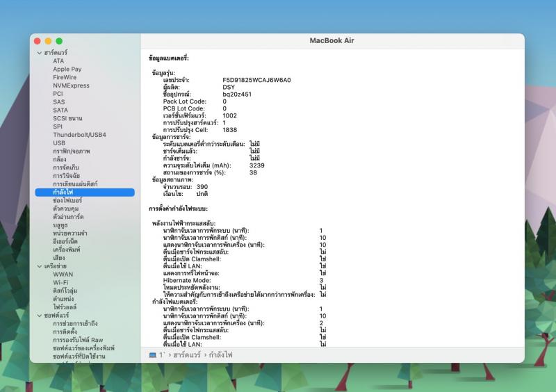Open the FireWire hardware entry
The image size is (556, 392).
(x=65, y=77)
